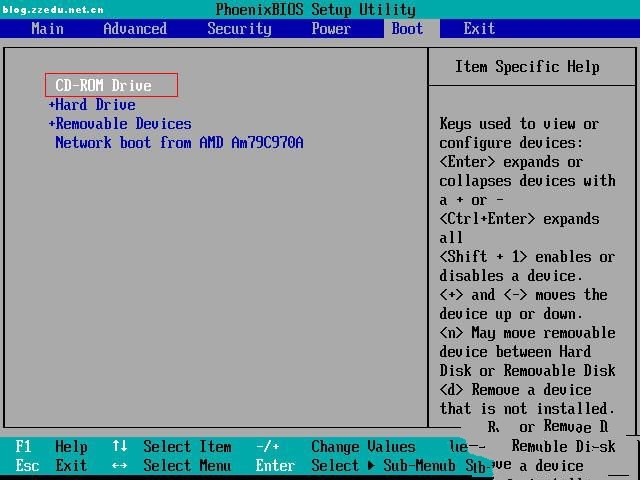Screen dimensions: 640x480
Task: Click the blog.zzedu.net.cn watermark link
Action: (x=52, y=9)
